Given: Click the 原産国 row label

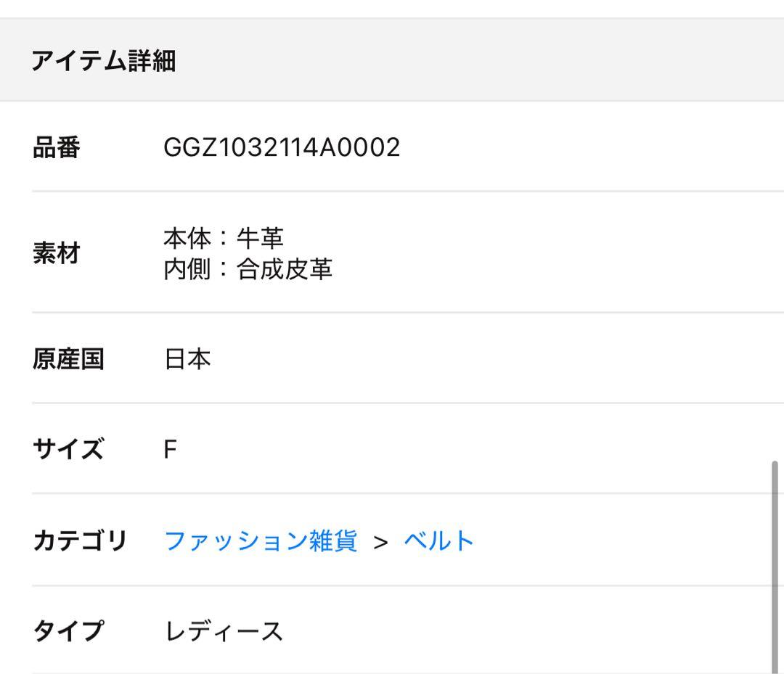Looking at the screenshot, I should (x=68, y=359).
